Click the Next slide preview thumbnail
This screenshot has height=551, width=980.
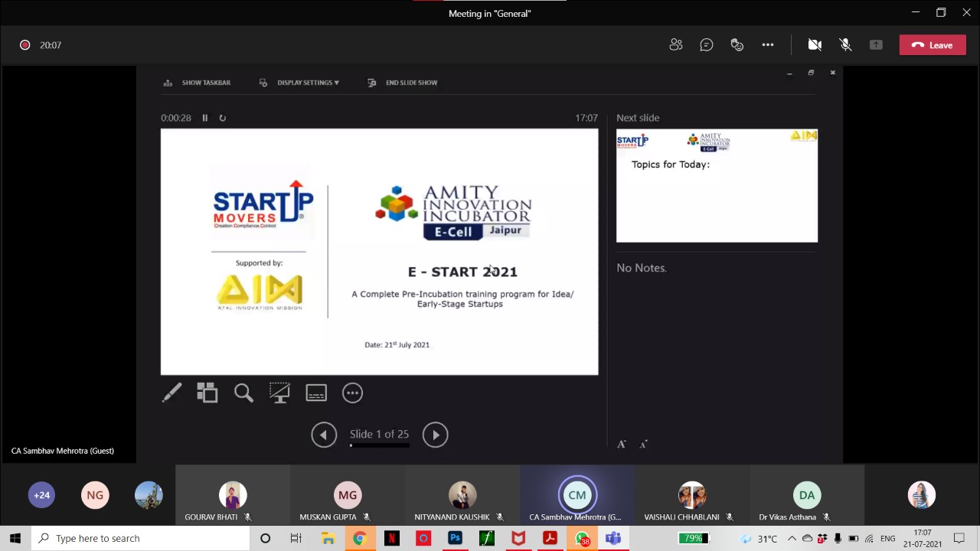(717, 186)
